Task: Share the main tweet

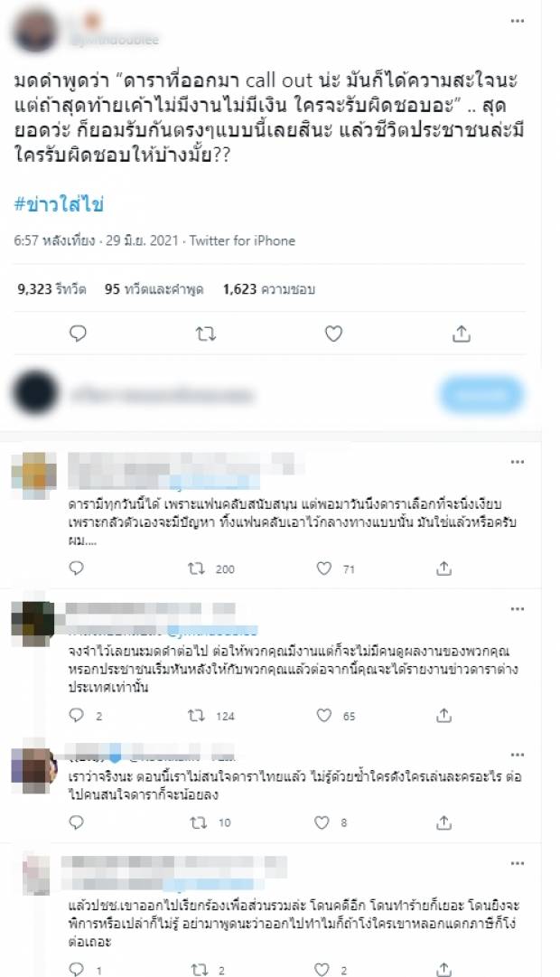Action: (x=461, y=334)
